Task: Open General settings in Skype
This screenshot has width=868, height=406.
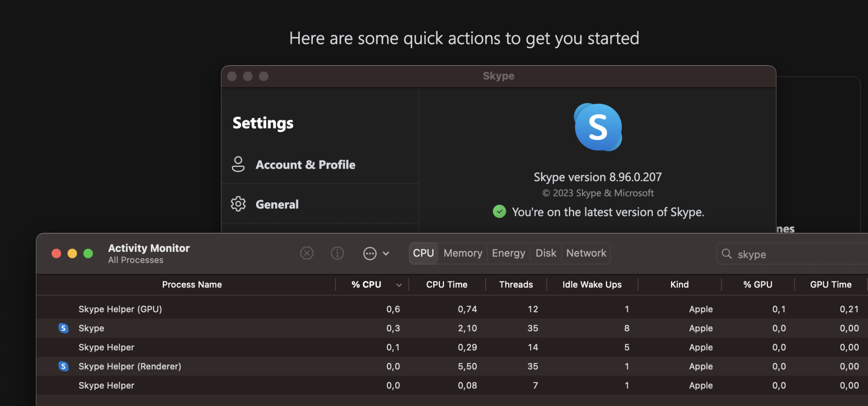Action: click(320, 204)
